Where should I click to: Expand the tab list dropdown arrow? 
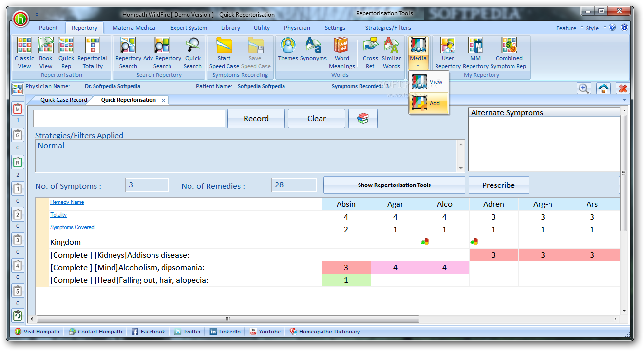pos(625,100)
